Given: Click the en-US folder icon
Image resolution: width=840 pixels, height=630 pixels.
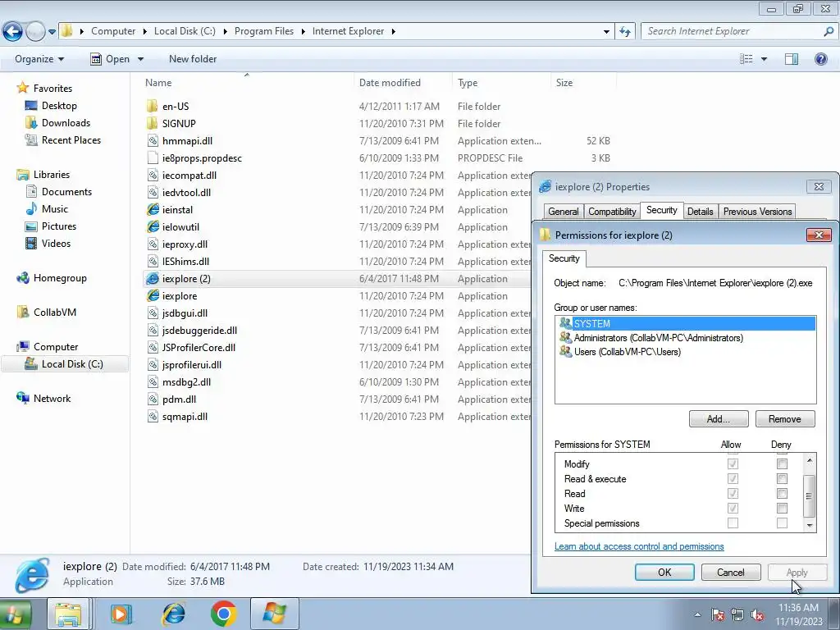Looking at the screenshot, I should [152, 106].
